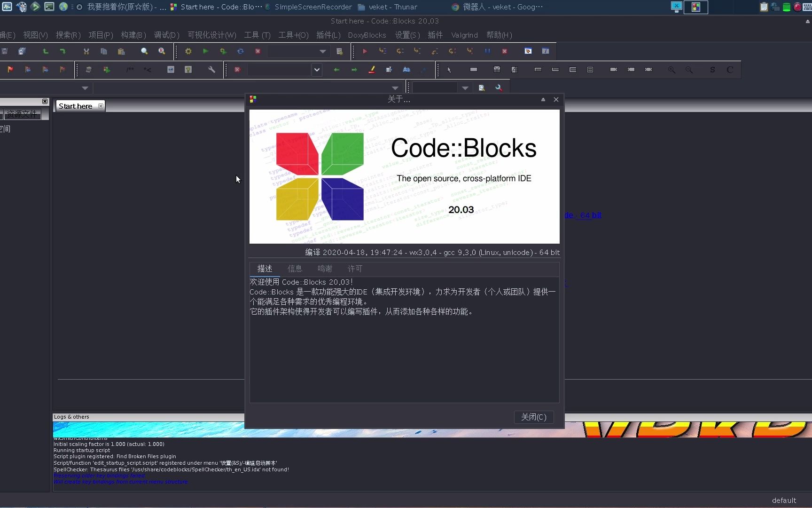Click the red Abort build icon
Screen dimensions: 812x508
point(258,51)
